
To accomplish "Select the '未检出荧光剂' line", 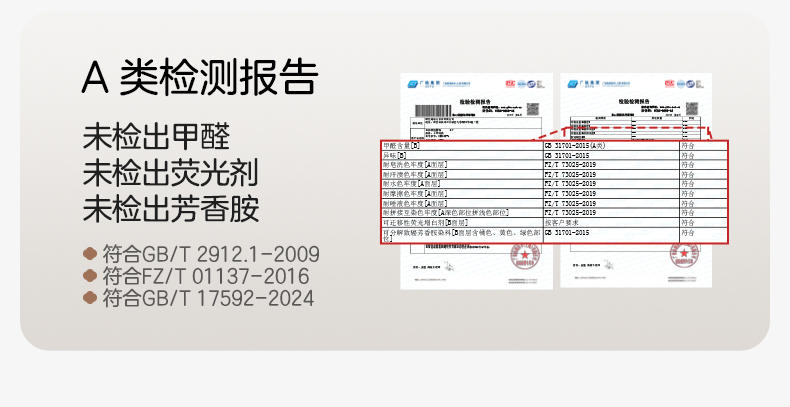I will click(171, 173).
